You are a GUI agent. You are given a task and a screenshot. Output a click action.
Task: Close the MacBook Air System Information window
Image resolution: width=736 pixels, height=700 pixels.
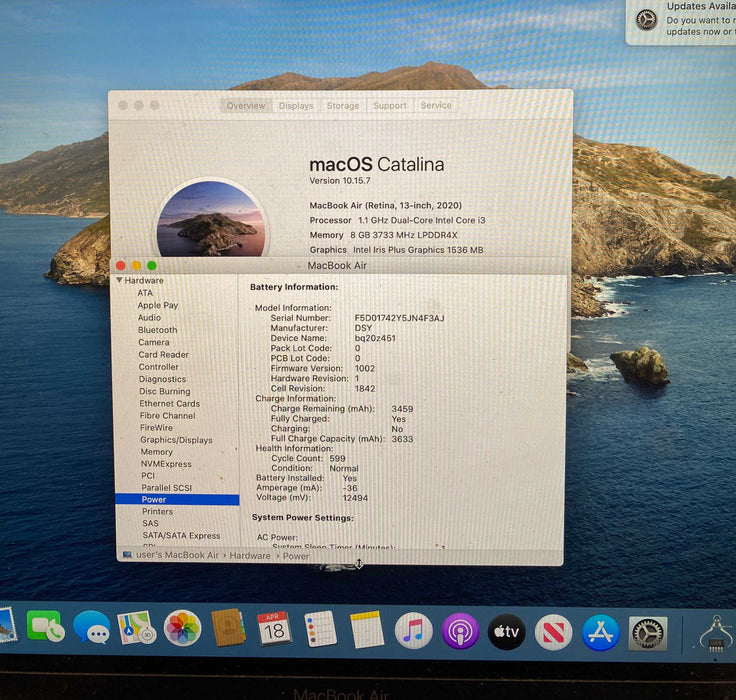(121, 266)
